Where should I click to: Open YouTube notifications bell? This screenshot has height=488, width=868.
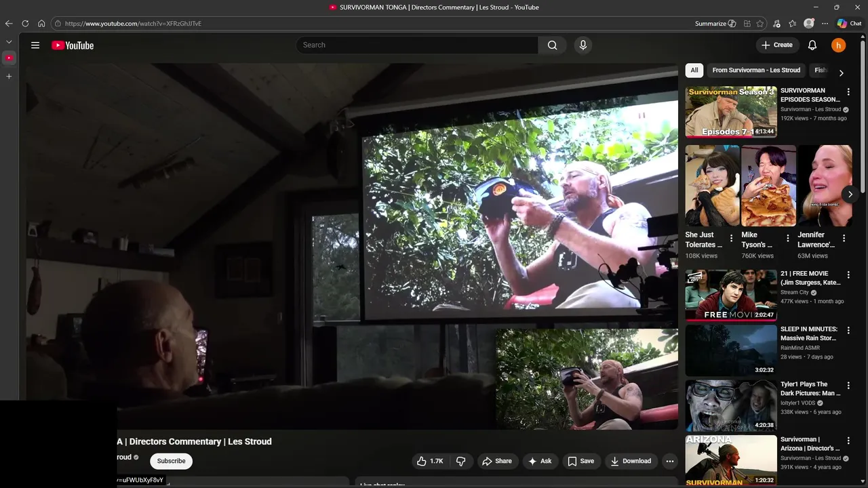tap(812, 45)
